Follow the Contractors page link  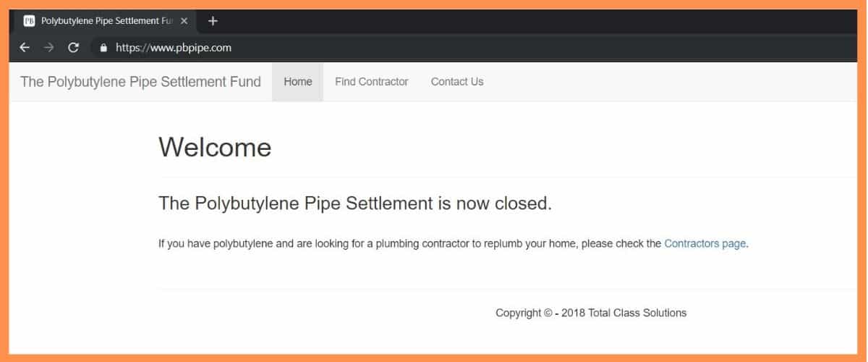click(705, 244)
